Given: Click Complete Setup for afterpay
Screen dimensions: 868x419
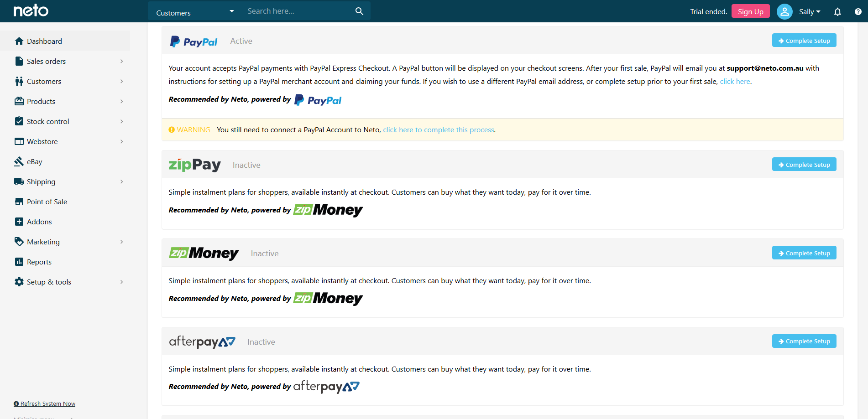Looking at the screenshot, I should point(804,341).
